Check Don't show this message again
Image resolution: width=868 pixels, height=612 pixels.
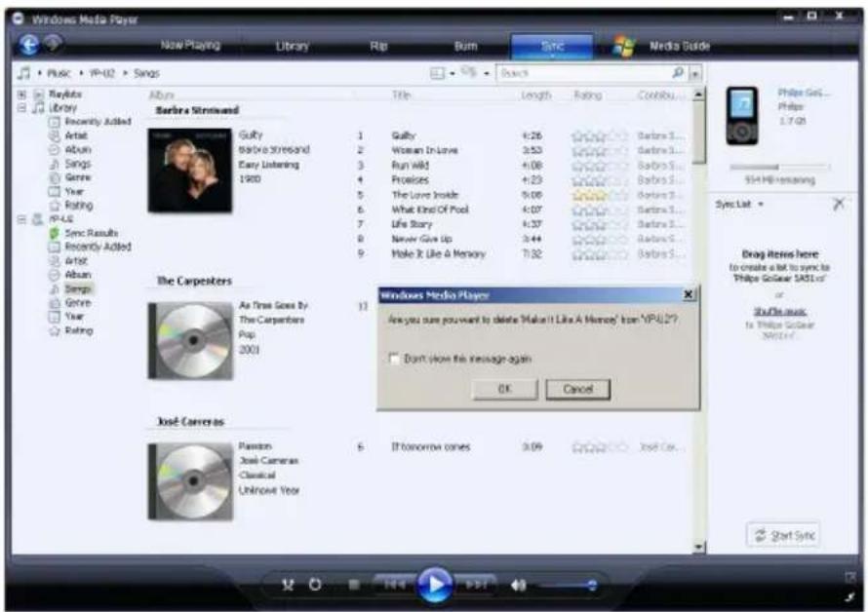point(394,360)
